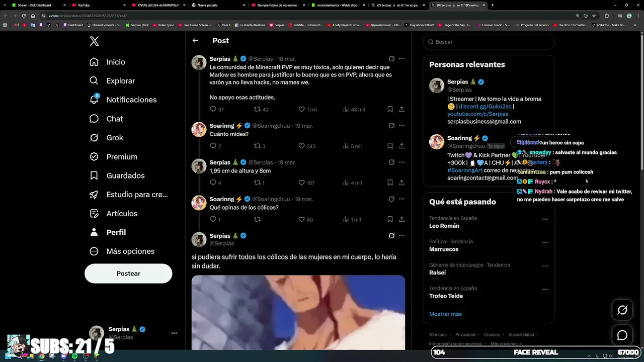Go to Inicio in the sidebar

(107, 62)
